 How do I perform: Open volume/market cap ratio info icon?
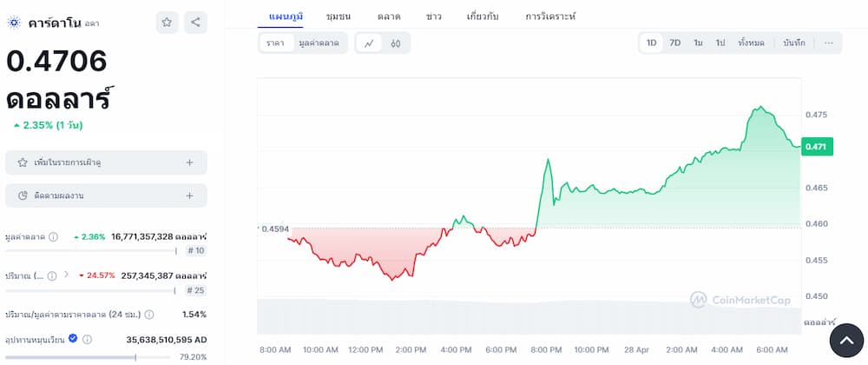149,315
